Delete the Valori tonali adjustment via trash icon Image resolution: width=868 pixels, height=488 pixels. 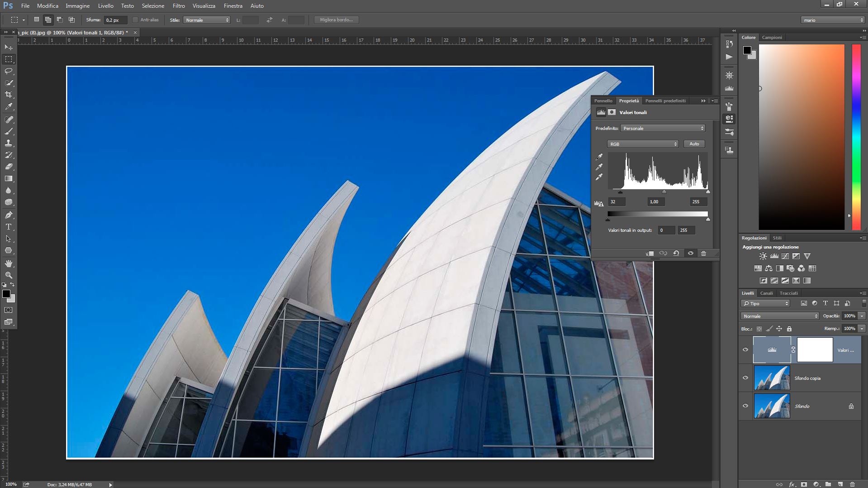click(703, 254)
